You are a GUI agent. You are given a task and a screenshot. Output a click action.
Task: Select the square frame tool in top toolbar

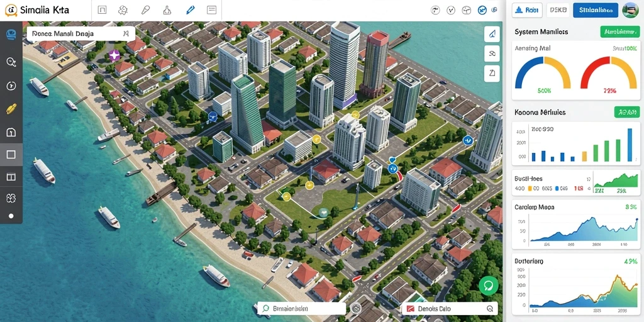(x=102, y=10)
